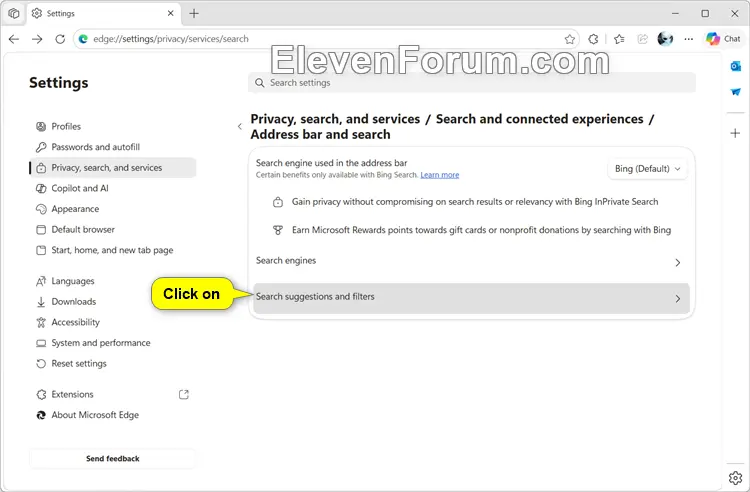Image resolution: width=750 pixels, height=492 pixels.
Task: Add a sidebar app with plus icon
Action: 736,133
